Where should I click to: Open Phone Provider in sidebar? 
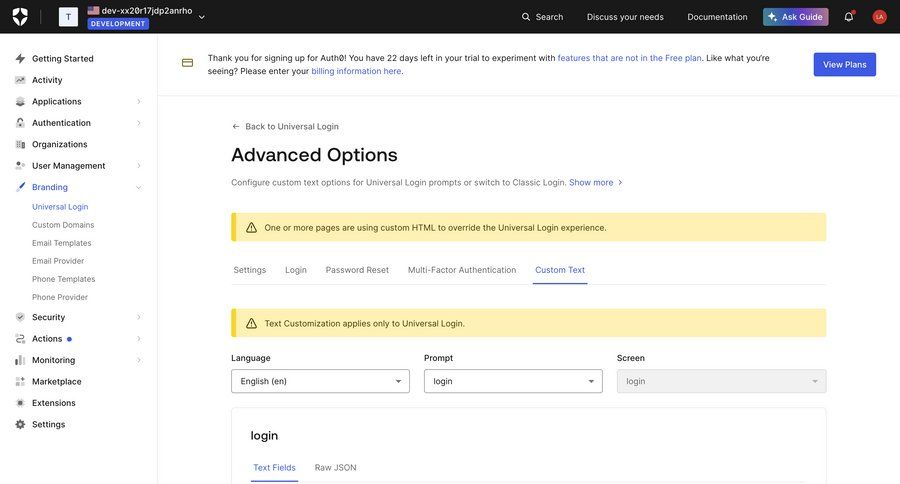coord(60,297)
